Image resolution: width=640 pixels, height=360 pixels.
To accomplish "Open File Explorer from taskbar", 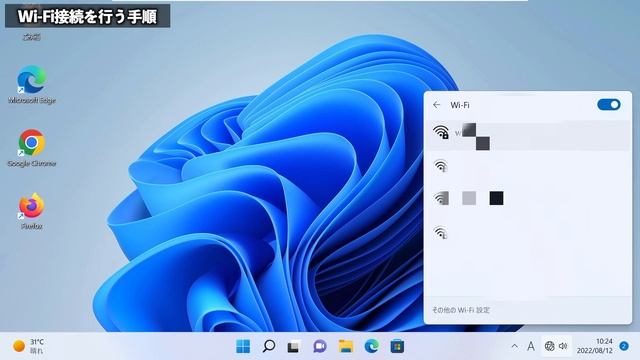I will (x=346, y=347).
